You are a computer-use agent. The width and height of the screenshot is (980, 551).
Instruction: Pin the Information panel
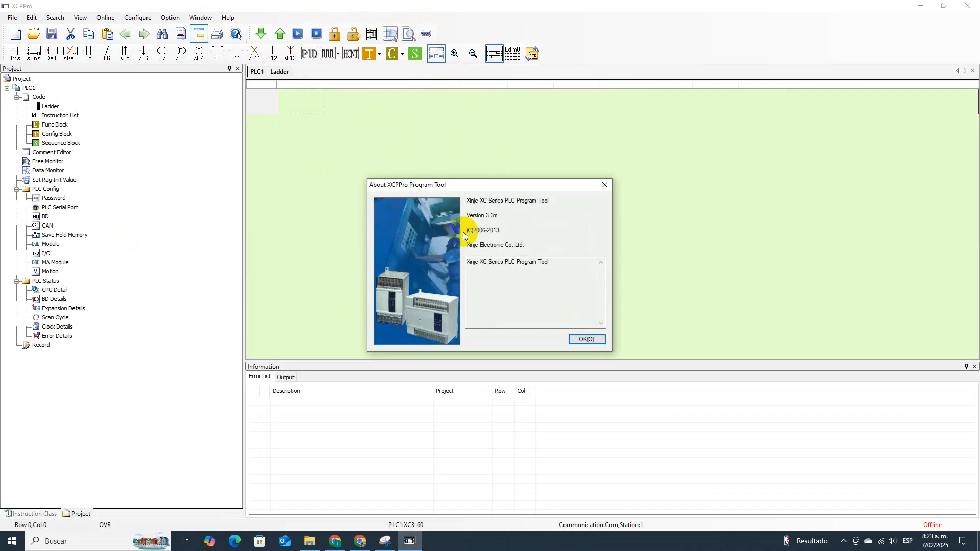coord(966,366)
